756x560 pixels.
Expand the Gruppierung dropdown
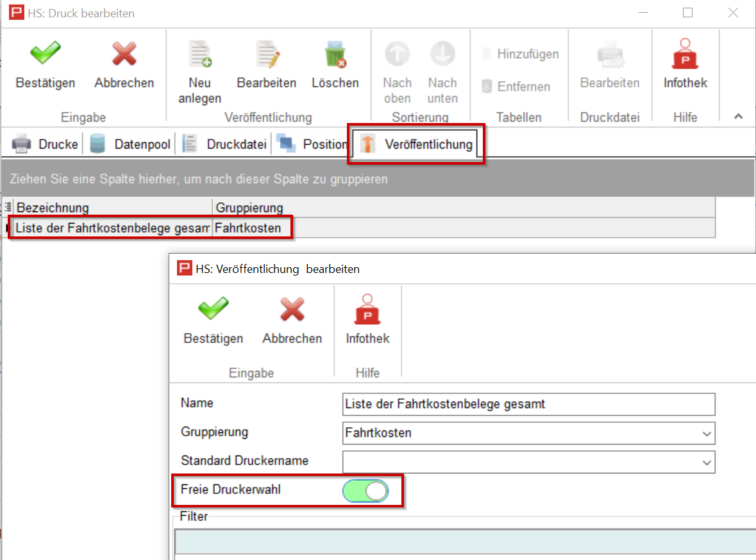coord(707,434)
